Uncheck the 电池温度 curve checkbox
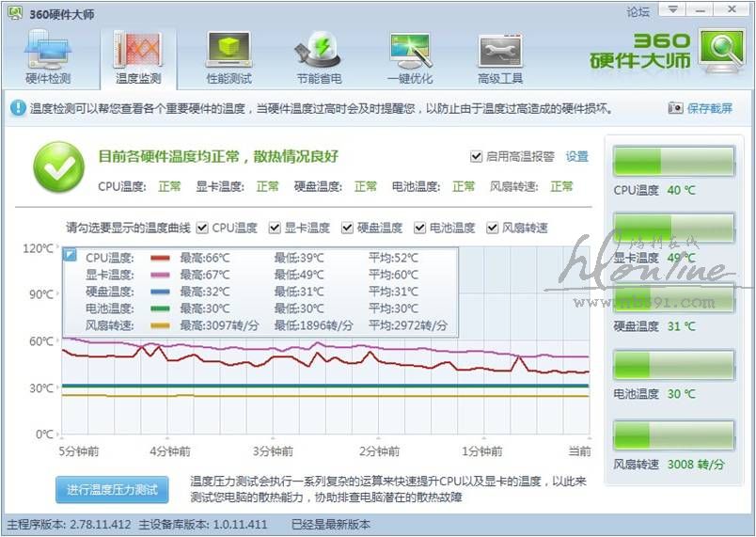Image resolution: width=756 pixels, height=537 pixels. (x=419, y=228)
